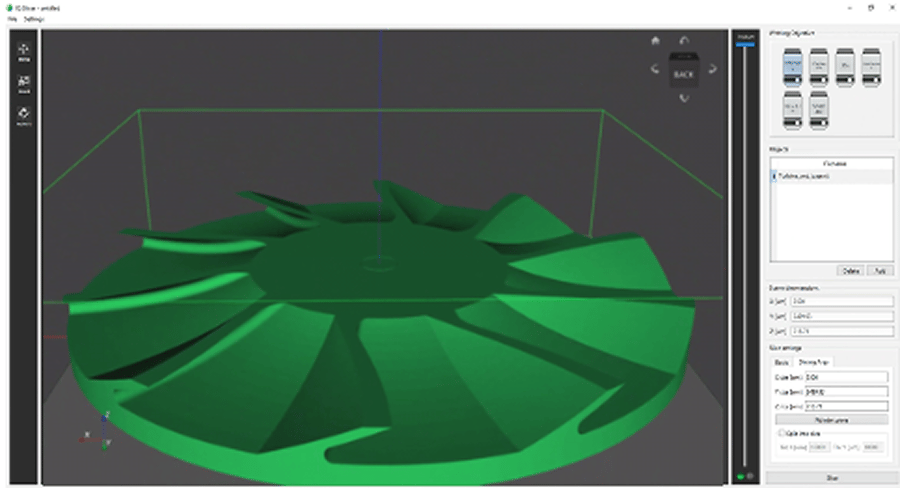Open the File menu
Image resolution: width=900 pixels, height=488 pixels.
click(x=12, y=19)
